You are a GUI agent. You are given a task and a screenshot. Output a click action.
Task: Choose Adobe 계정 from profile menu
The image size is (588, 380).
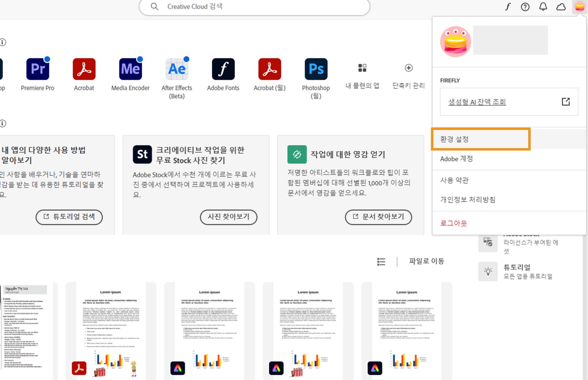[x=456, y=159]
